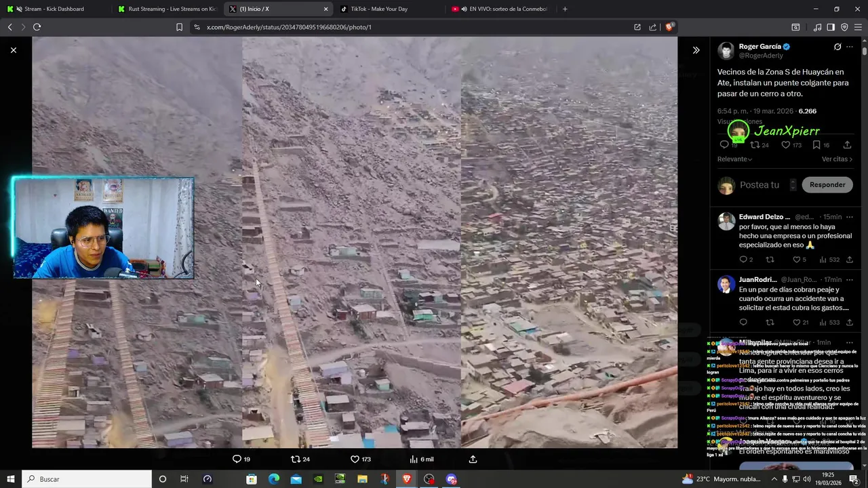
Task: Open a new browser tab
Action: (x=565, y=9)
